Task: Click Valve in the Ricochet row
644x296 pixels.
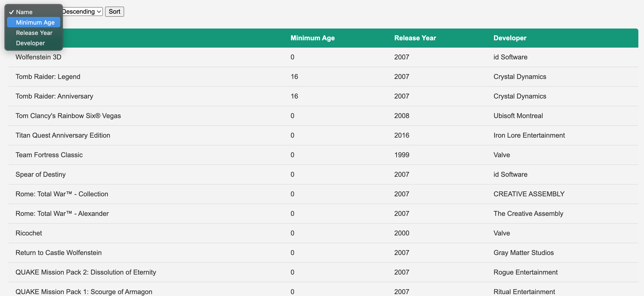Action: [501, 233]
